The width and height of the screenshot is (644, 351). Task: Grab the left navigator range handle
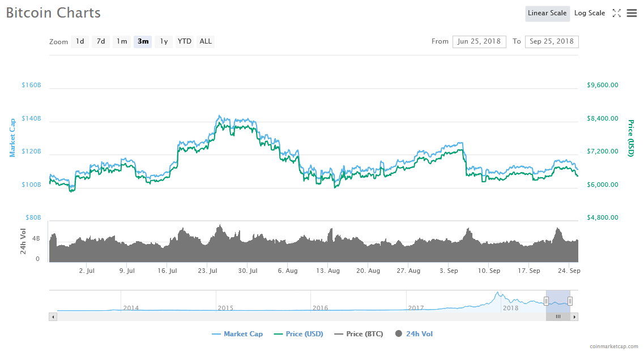[546, 301]
